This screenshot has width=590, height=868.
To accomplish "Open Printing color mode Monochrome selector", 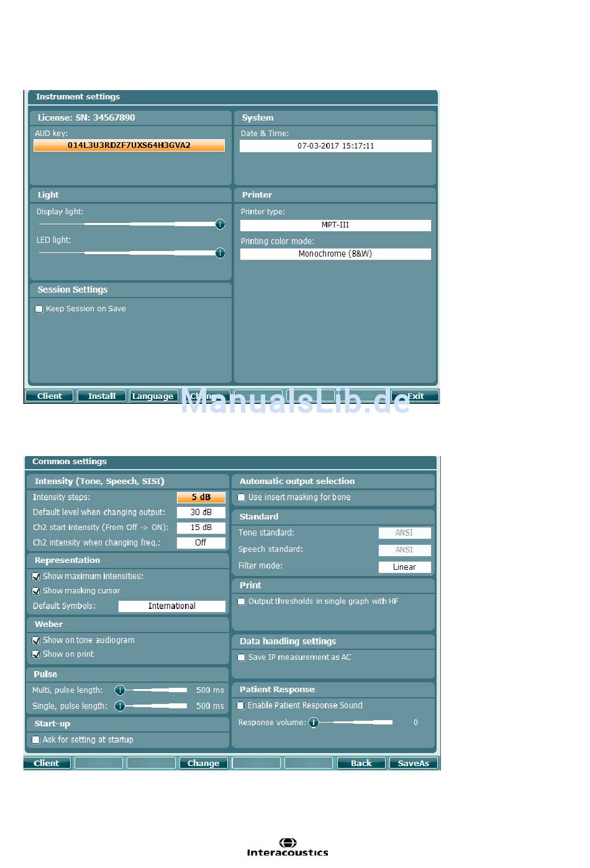I will [x=335, y=254].
